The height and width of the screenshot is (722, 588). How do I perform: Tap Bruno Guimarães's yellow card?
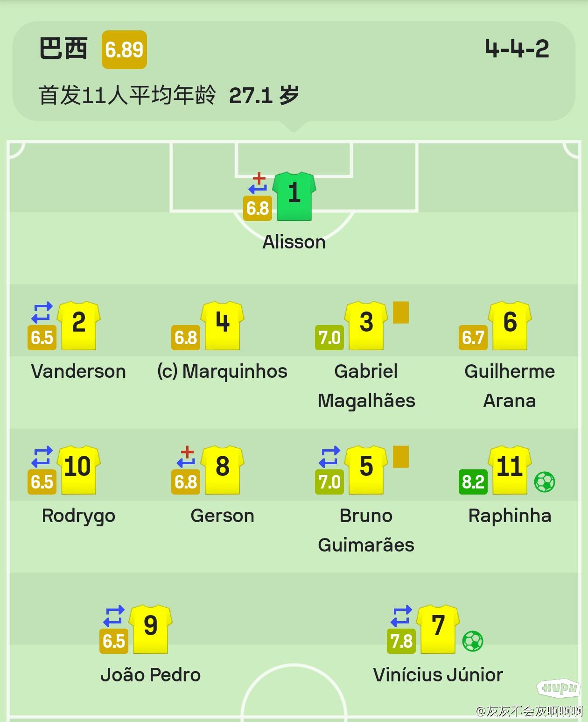[401, 457]
